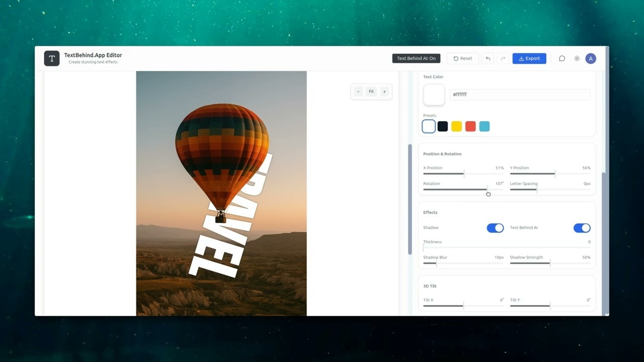The image size is (644, 362).
Task: Select the teal color preset
Action: (485, 126)
